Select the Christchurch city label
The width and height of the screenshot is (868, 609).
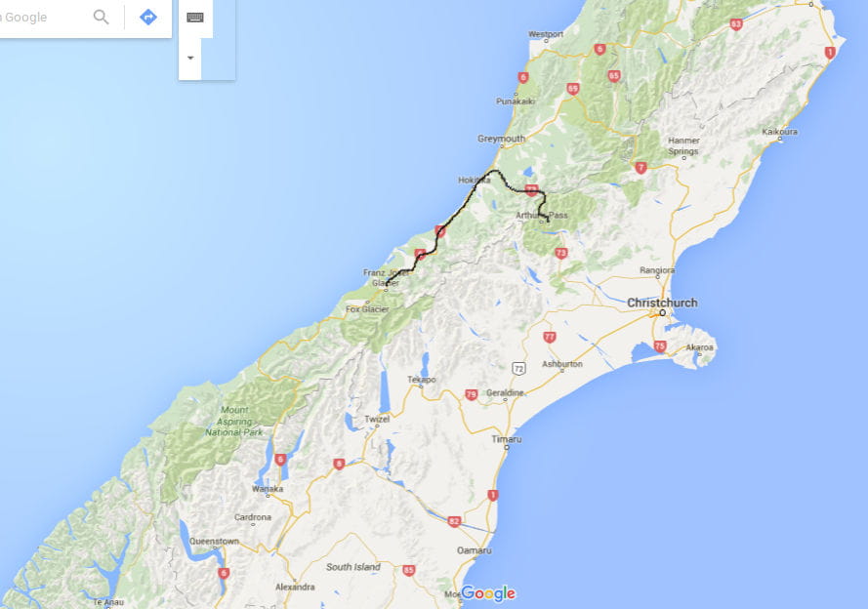click(x=662, y=303)
